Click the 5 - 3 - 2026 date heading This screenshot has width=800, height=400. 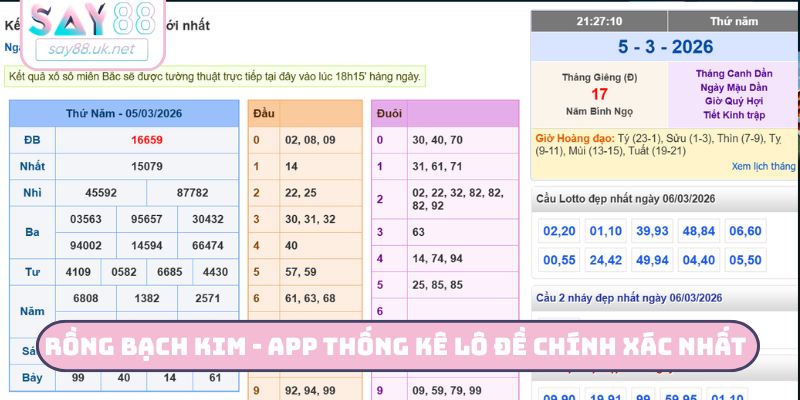665,47
